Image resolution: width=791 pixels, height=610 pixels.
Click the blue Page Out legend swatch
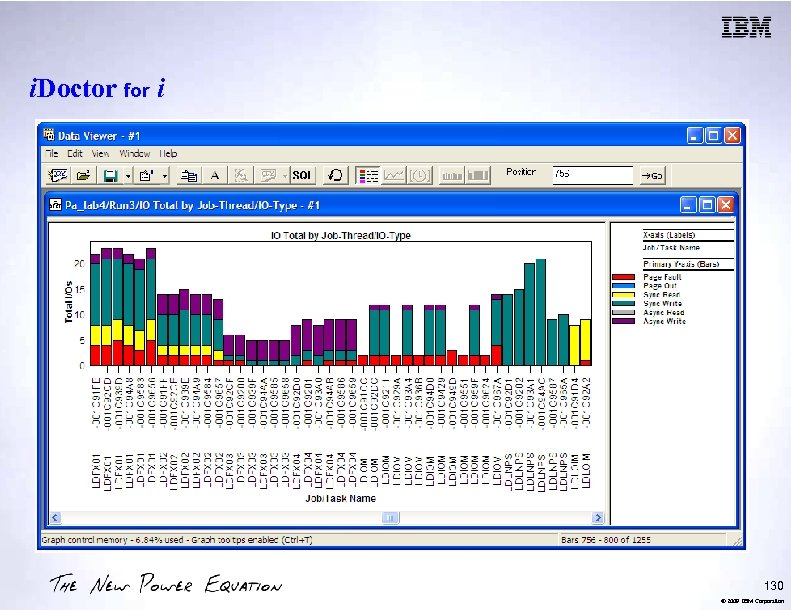pos(623,286)
